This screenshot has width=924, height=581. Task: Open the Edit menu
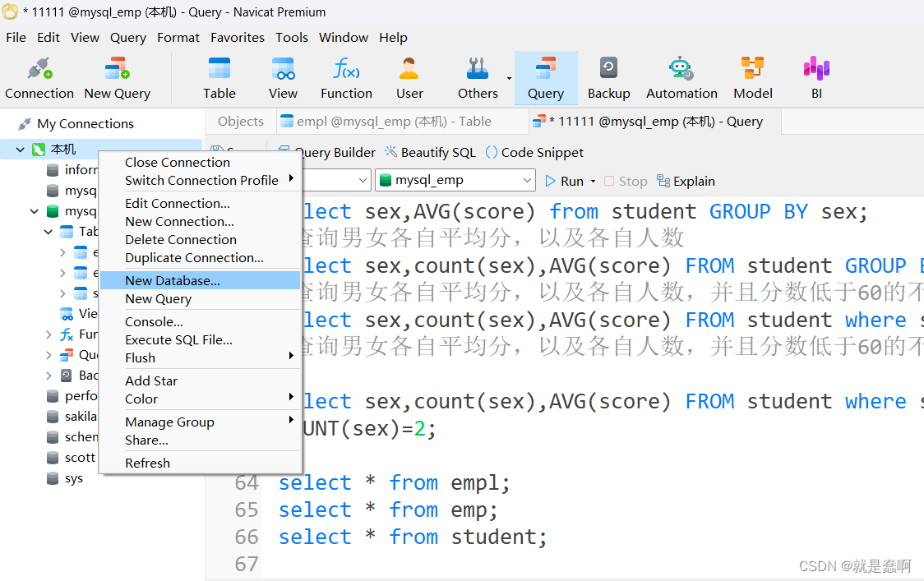tap(49, 38)
